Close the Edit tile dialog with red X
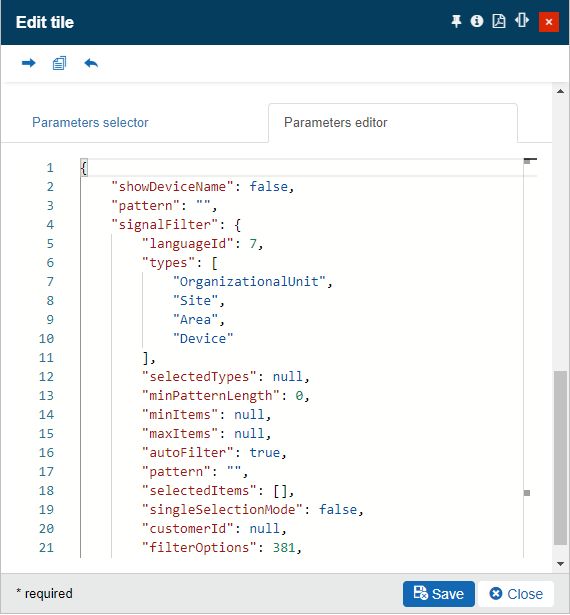This screenshot has width=570, height=615. click(x=549, y=22)
